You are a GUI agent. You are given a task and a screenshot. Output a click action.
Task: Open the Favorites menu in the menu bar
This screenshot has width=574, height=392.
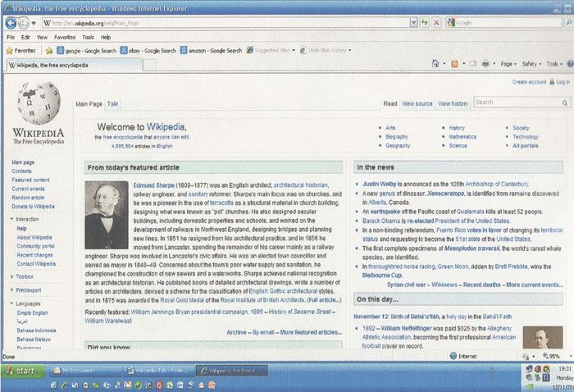[x=65, y=38]
